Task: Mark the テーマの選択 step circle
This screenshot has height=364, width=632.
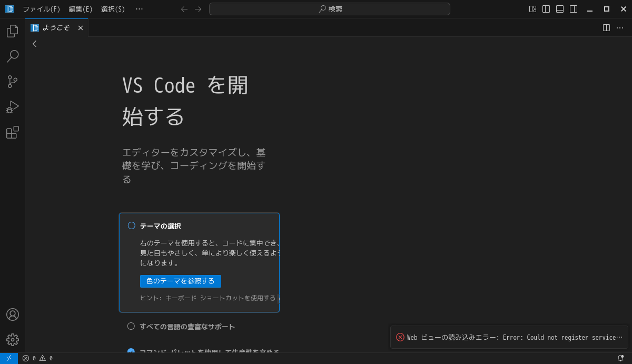Action: coord(132,225)
